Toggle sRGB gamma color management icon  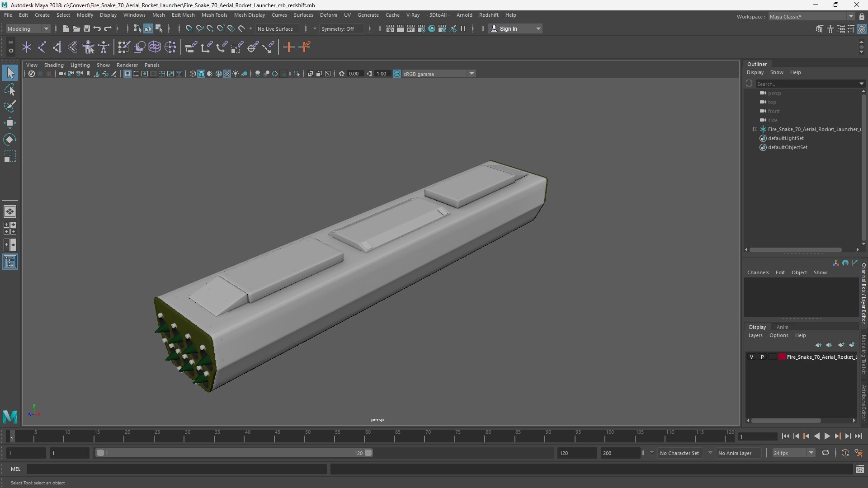pyautogui.click(x=396, y=74)
